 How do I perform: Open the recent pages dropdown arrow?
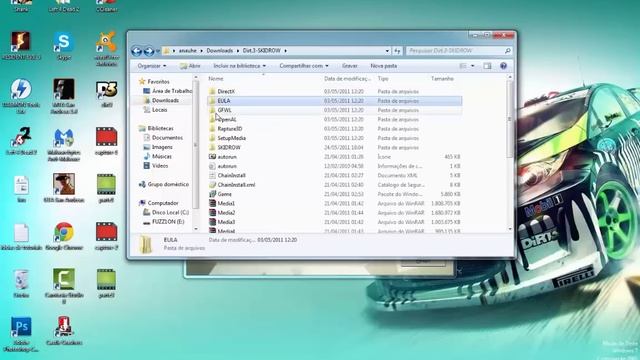point(158,51)
